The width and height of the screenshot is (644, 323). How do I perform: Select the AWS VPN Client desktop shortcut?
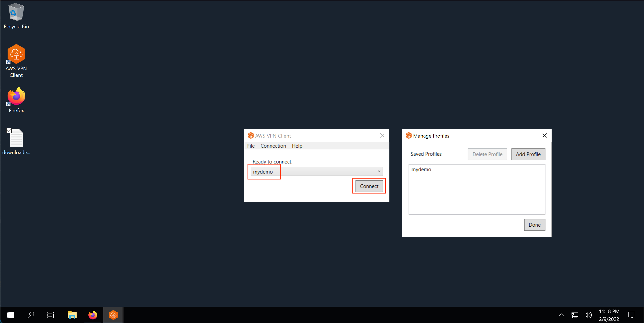tap(16, 61)
